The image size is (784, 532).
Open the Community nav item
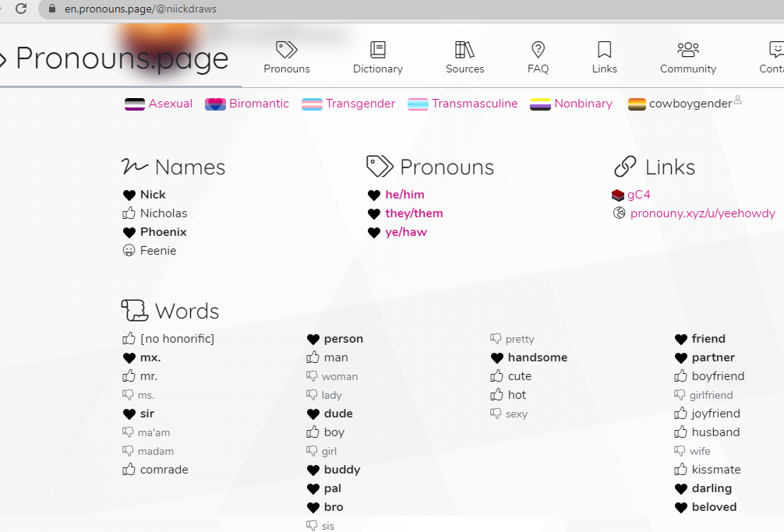(688, 58)
